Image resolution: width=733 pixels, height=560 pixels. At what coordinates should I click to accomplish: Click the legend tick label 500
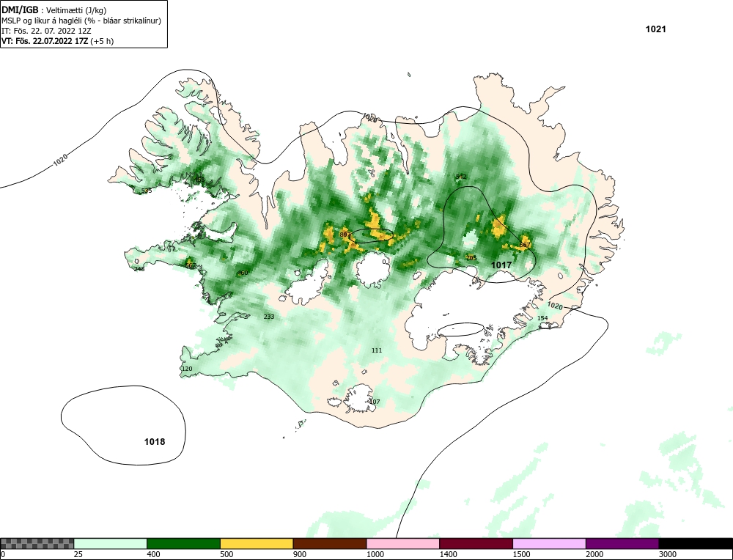click(x=226, y=554)
